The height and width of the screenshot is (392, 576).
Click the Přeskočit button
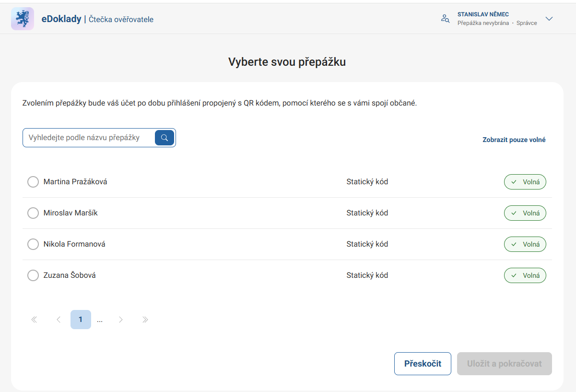pos(423,364)
